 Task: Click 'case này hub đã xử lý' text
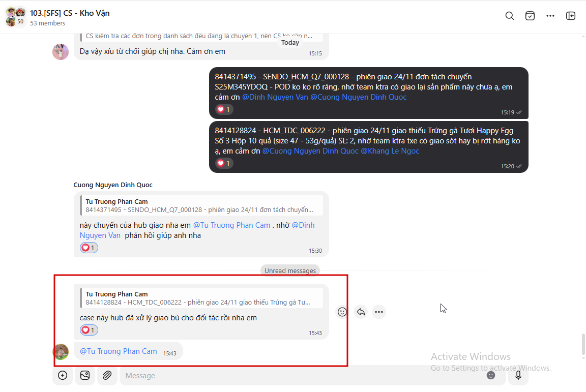click(168, 318)
